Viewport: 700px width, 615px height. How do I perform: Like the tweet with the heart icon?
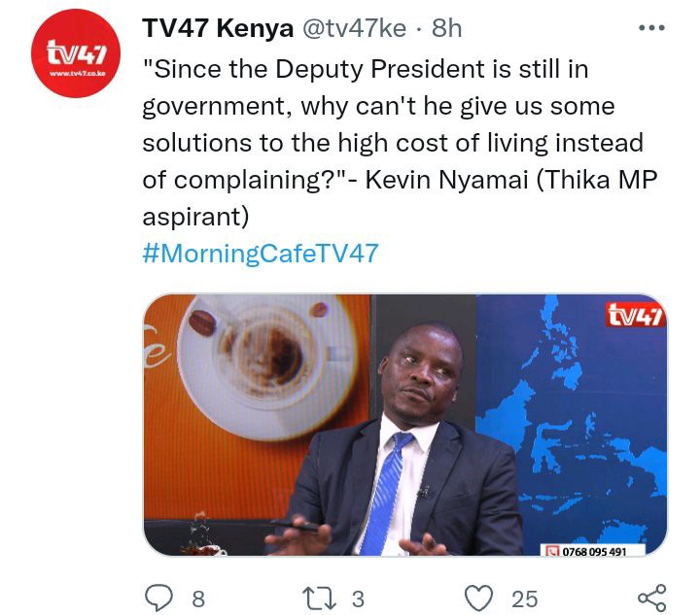coord(479,598)
